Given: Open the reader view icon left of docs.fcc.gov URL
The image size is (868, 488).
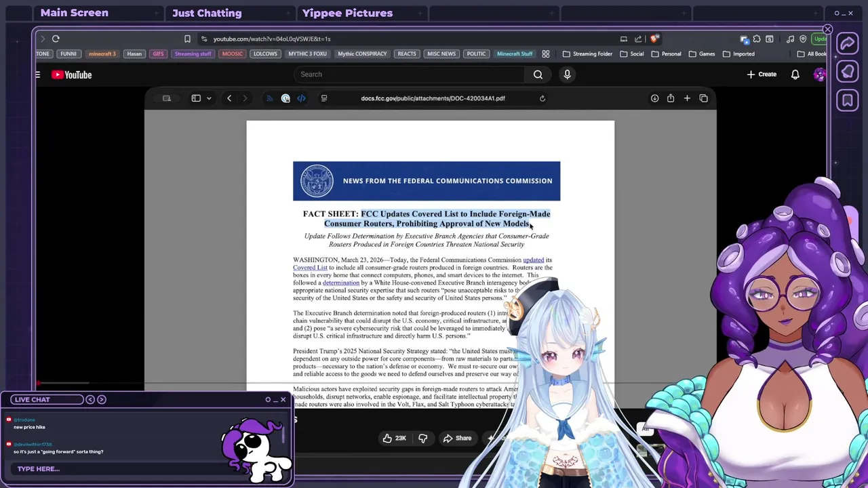Looking at the screenshot, I should pos(324,98).
